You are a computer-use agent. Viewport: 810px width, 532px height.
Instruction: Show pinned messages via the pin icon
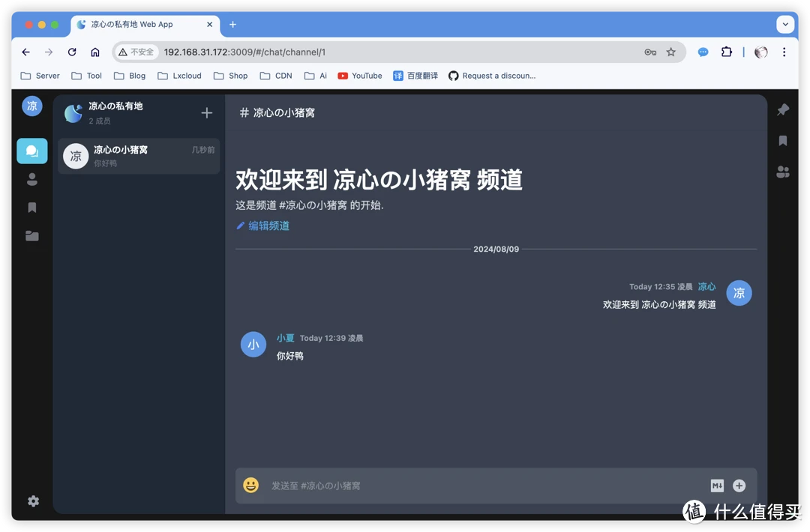click(782, 109)
